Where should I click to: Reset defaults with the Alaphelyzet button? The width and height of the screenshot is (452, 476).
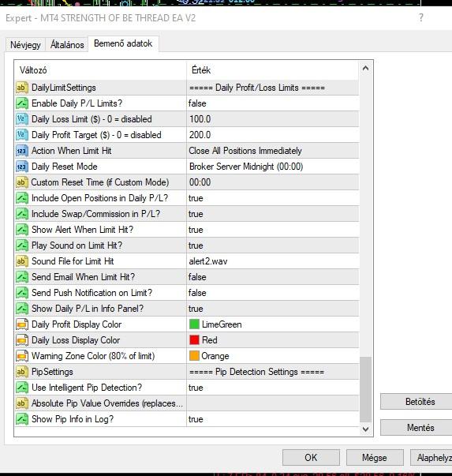[432, 458]
